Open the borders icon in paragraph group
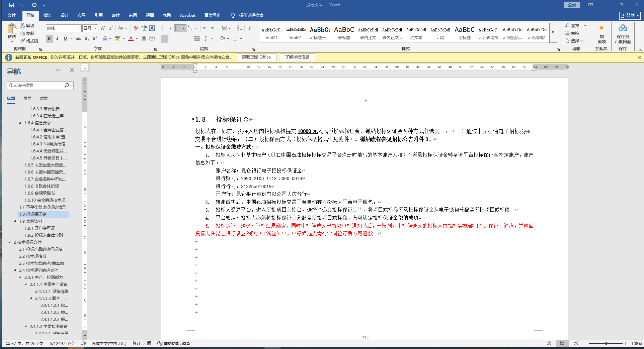 pos(235,38)
